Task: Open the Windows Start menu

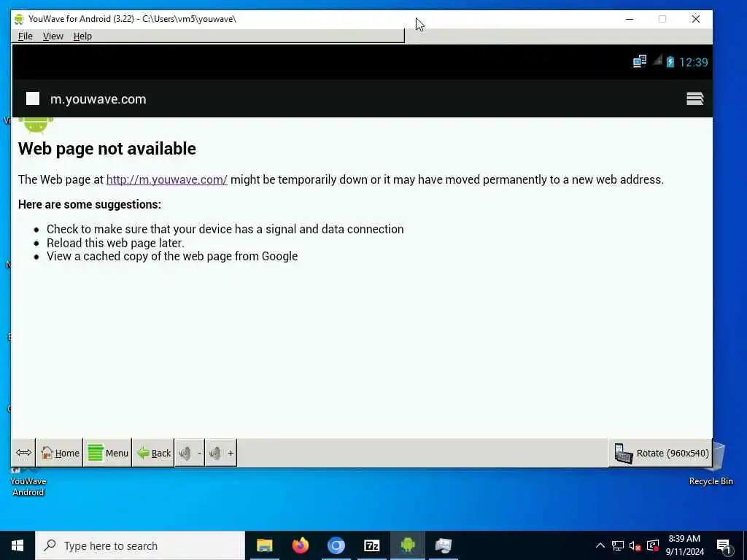Action: tap(18, 545)
